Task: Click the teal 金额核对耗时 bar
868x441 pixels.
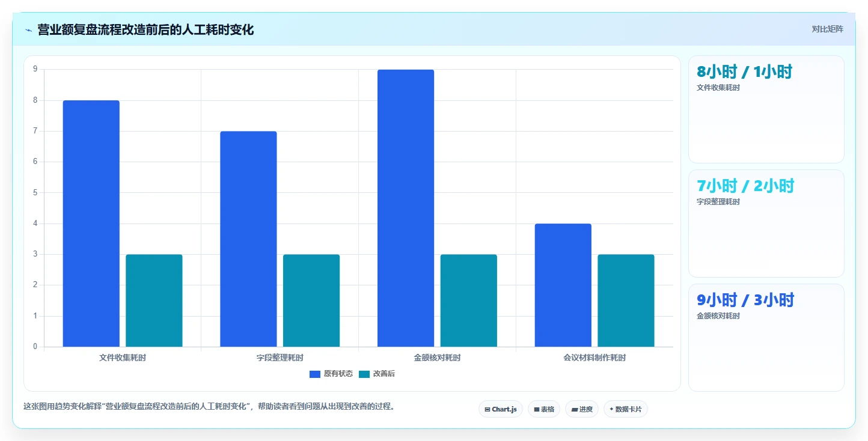Action: click(469, 300)
